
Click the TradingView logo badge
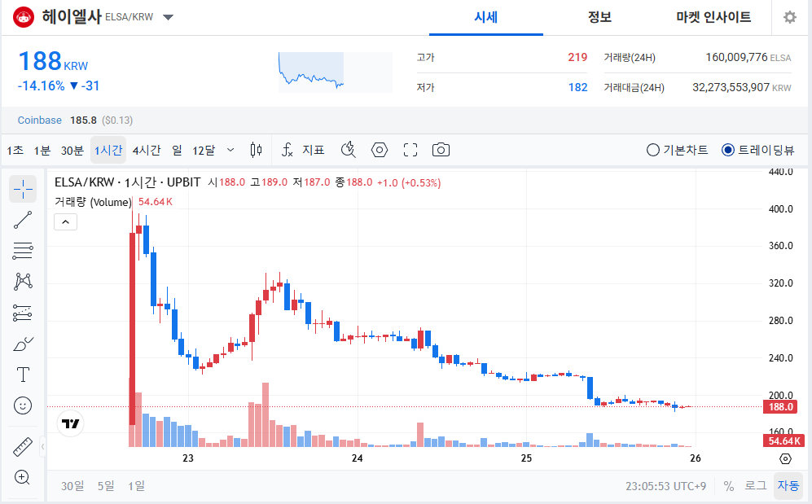[x=70, y=423]
